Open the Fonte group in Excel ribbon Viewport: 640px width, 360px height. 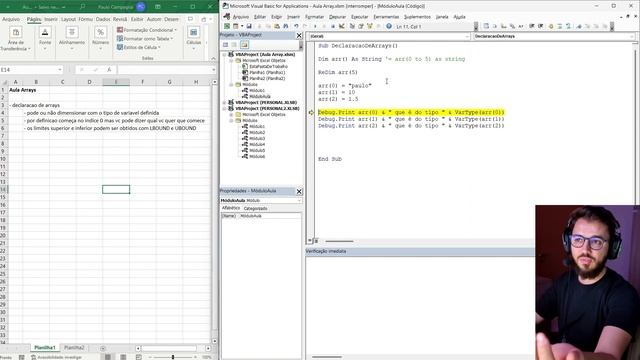point(45,39)
